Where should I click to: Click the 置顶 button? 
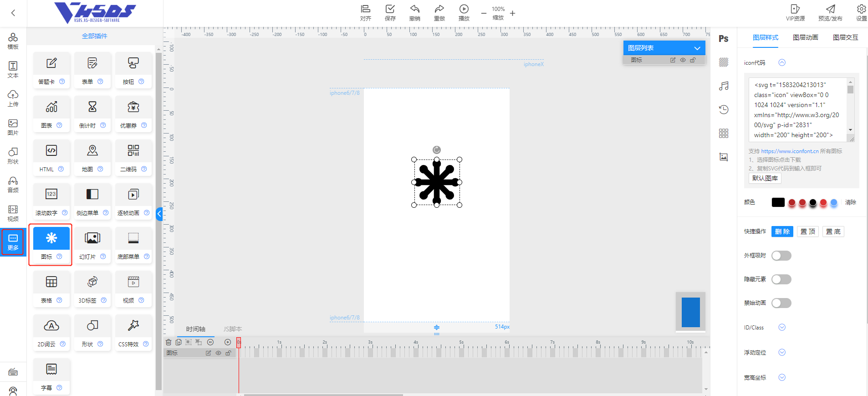click(808, 231)
